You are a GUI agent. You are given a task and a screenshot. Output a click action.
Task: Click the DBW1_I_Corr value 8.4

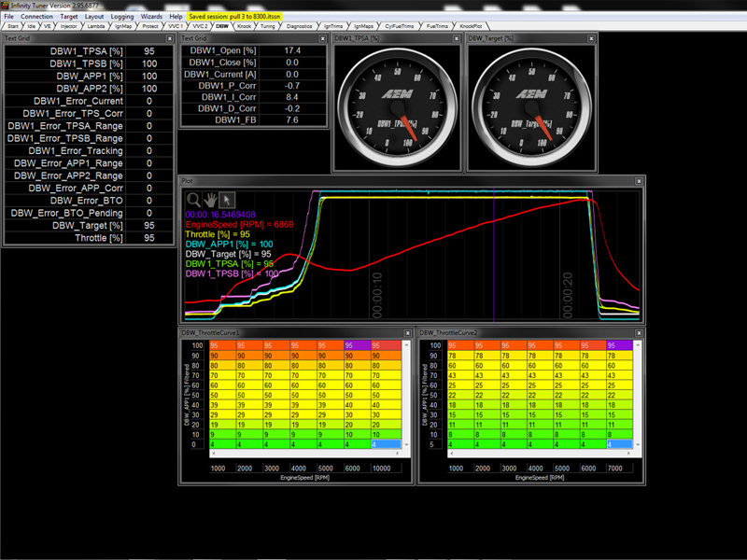click(x=292, y=97)
